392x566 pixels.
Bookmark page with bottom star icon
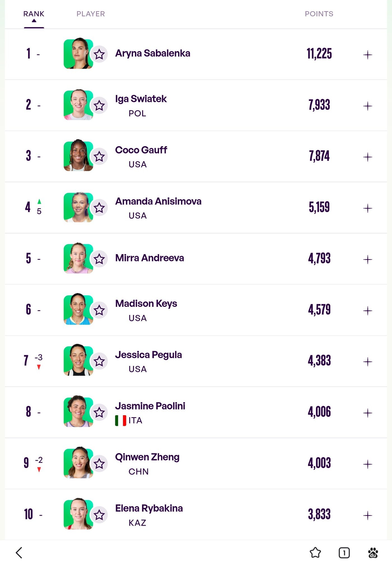(315, 553)
